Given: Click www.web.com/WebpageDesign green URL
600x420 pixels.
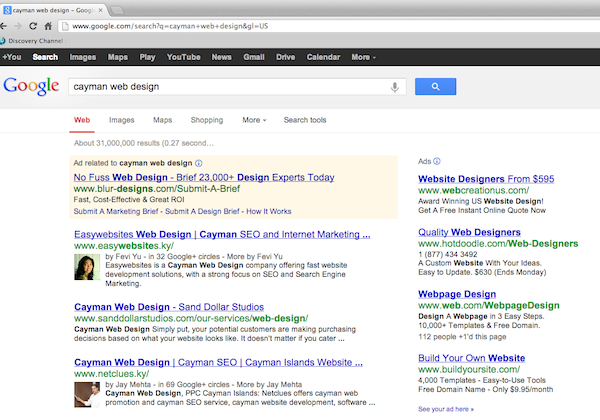Looking at the screenshot, I should pyautogui.click(x=489, y=305).
